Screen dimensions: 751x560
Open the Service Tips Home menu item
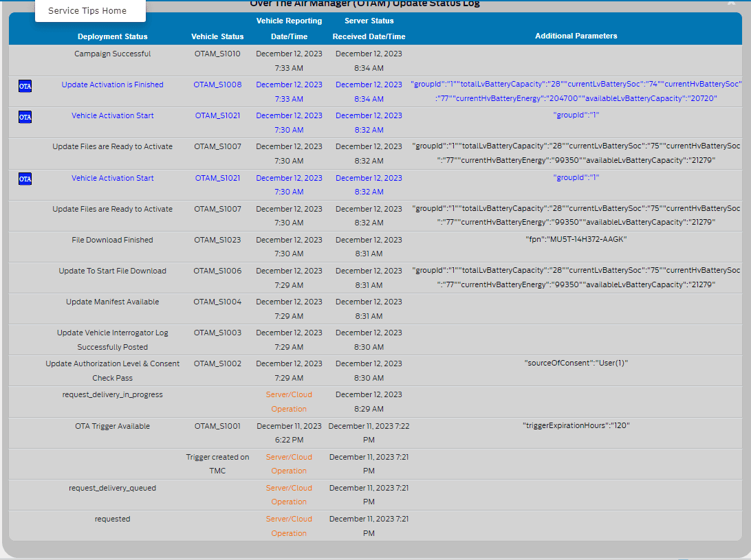point(87,11)
